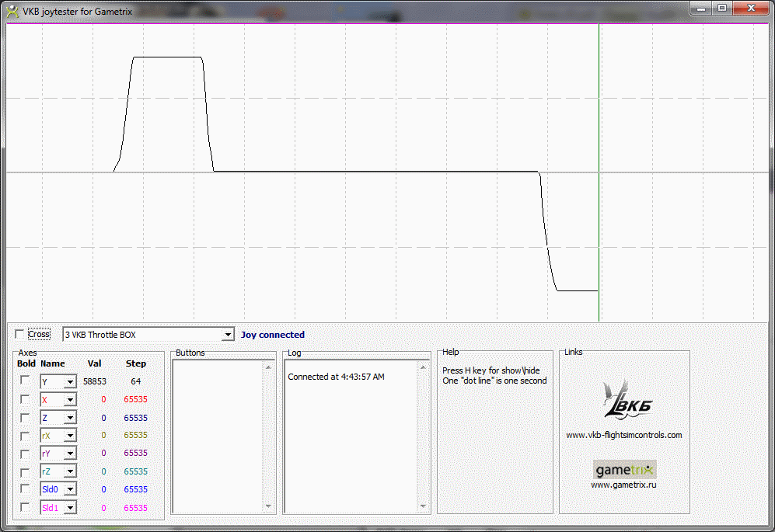The height and width of the screenshot is (532, 775).
Task: Open the joystick device dropdown
Action: click(227, 335)
